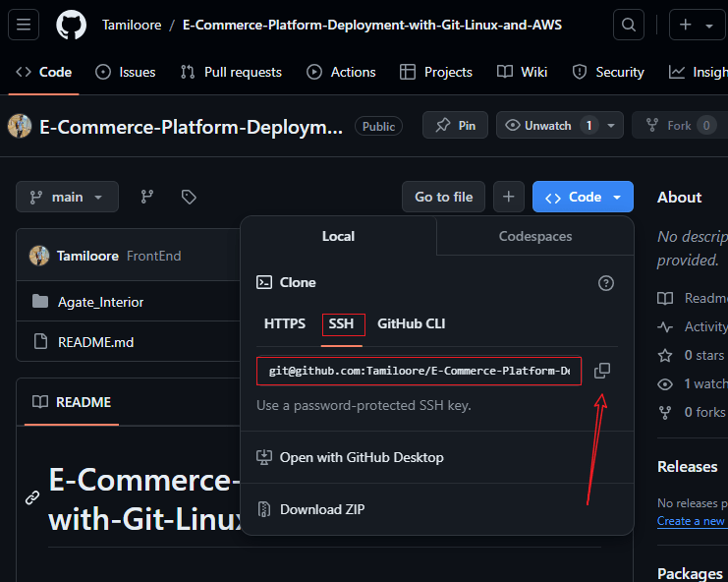Open the README.md file
The width and height of the screenshot is (728, 582).
pyautogui.click(x=95, y=342)
